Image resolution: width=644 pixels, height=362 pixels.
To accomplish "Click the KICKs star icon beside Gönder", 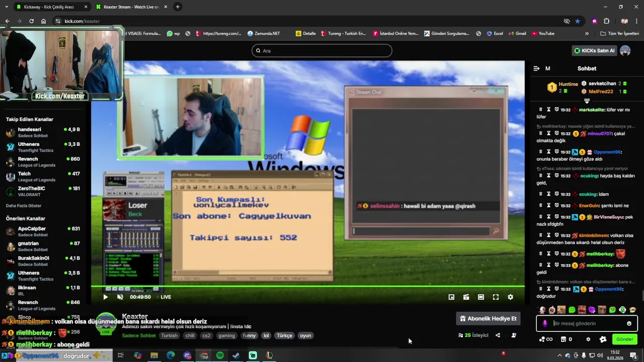I will [603, 339].
